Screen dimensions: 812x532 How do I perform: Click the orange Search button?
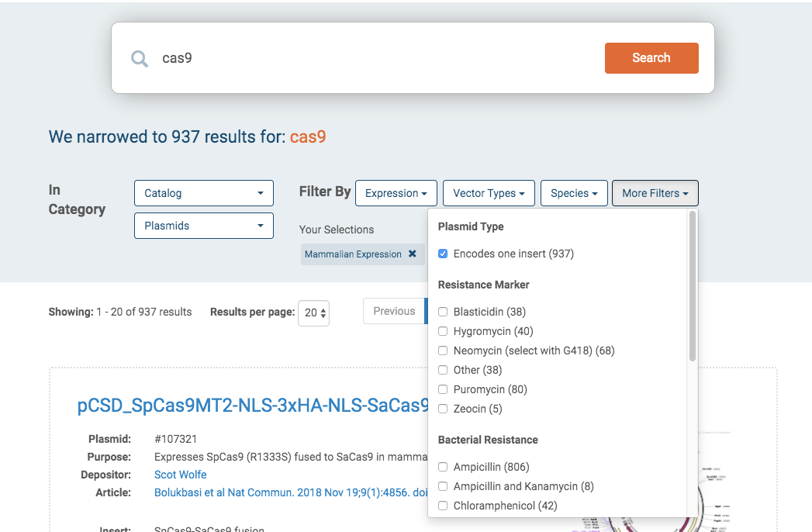[x=651, y=58]
